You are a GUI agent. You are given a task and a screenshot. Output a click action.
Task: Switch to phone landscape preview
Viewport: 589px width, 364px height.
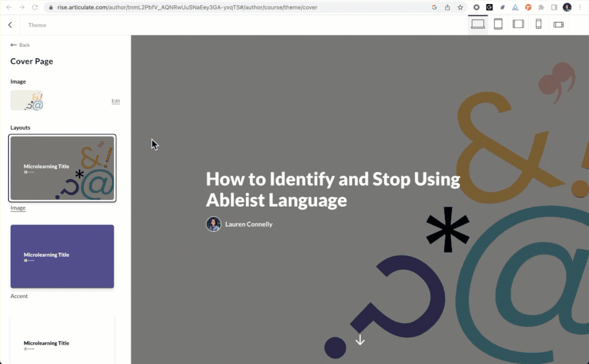pyautogui.click(x=558, y=24)
